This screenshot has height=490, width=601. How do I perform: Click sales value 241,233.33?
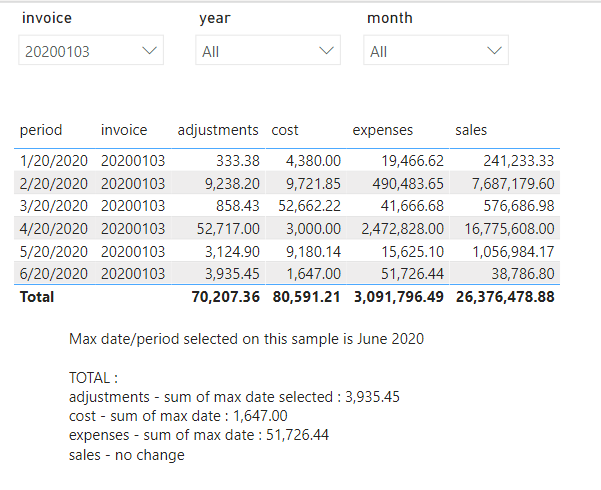click(x=519, y=161)
